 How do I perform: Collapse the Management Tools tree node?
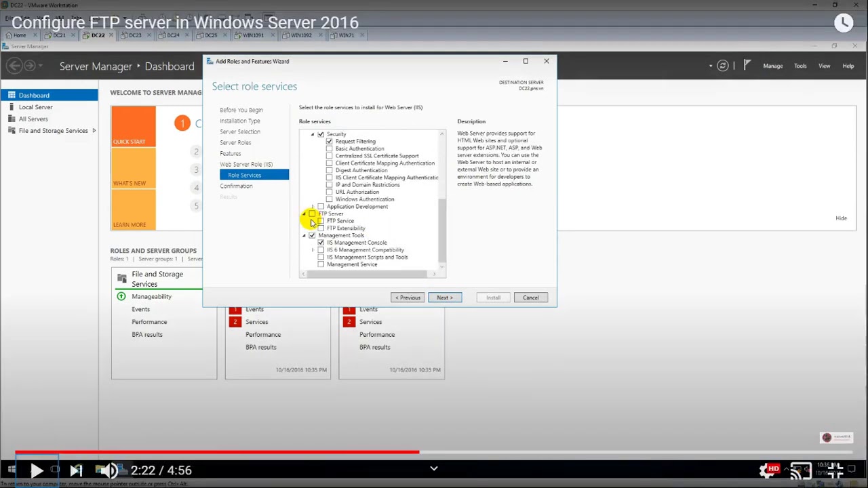304,235
